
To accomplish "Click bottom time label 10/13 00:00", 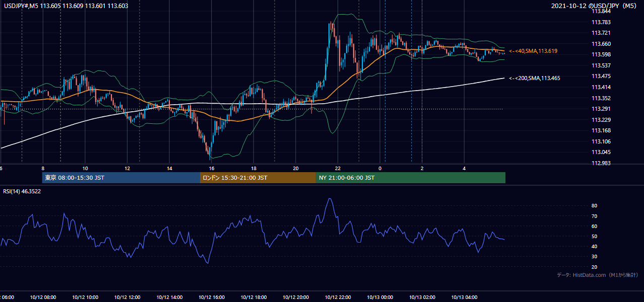I will pos(380,297).
